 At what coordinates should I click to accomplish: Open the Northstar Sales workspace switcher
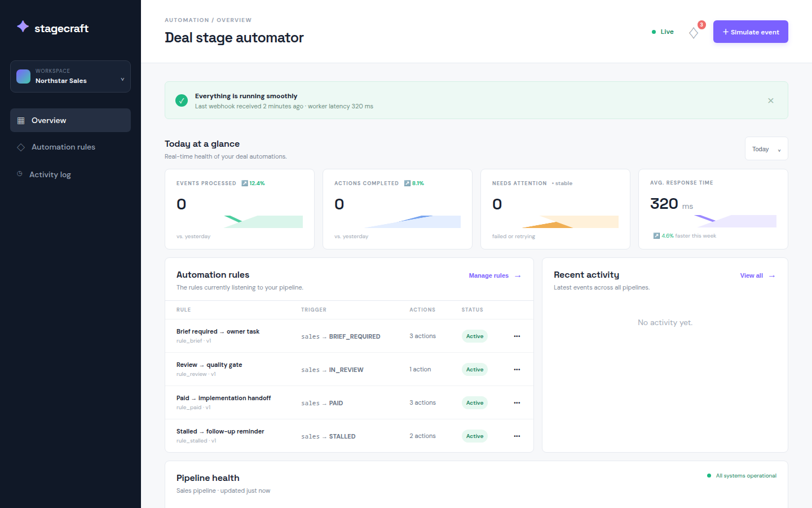coord(70,76)
